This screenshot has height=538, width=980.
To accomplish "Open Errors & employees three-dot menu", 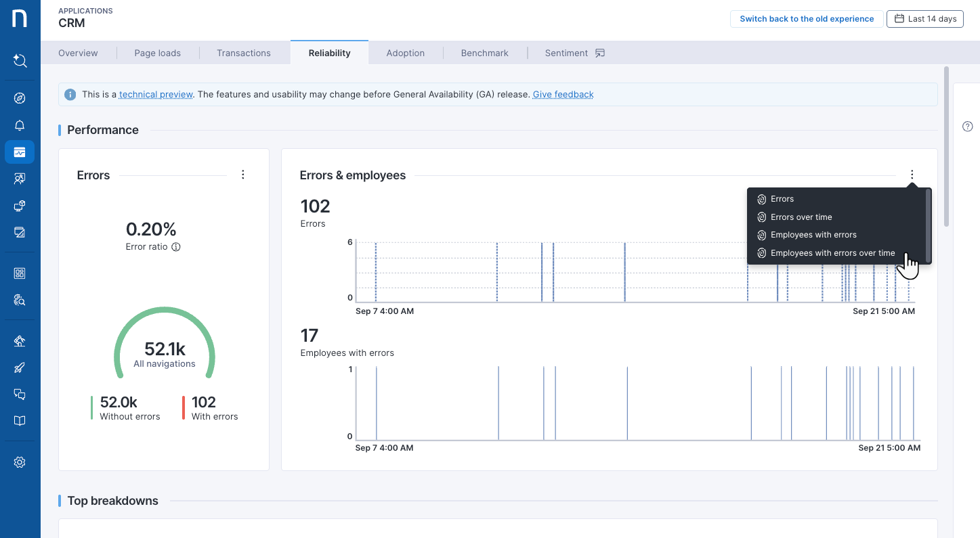I will pos(912,175).
